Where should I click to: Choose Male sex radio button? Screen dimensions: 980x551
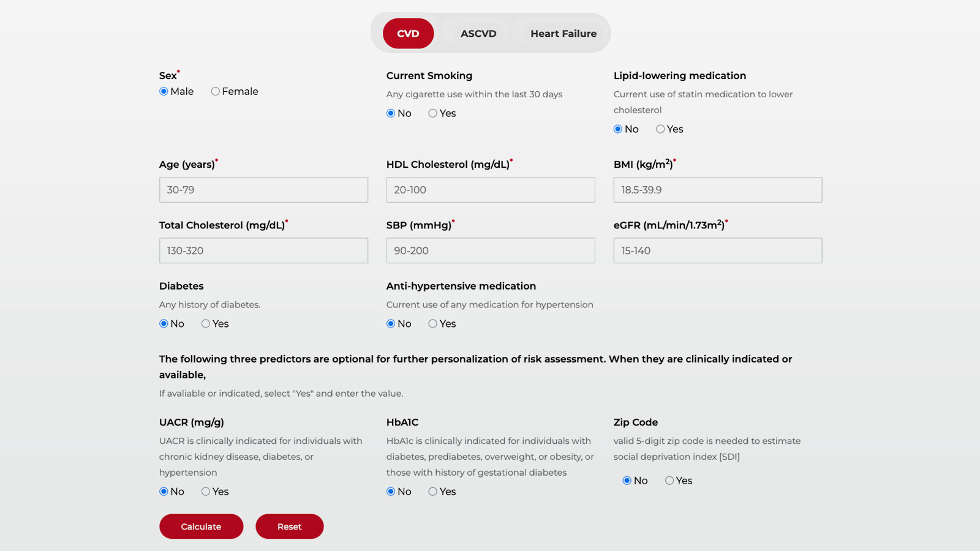[x=164, y=92]
